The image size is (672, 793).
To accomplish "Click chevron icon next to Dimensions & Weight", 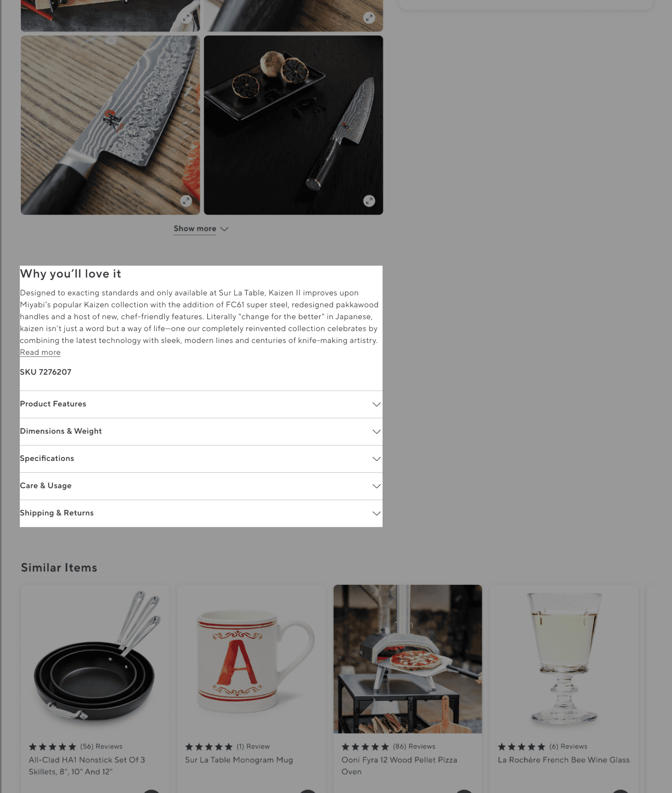I will point(377,432).
